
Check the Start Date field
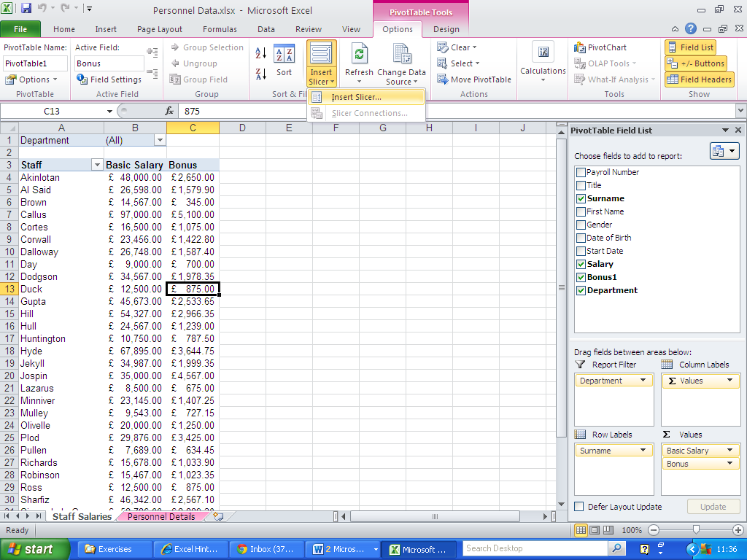coord(581,251)
